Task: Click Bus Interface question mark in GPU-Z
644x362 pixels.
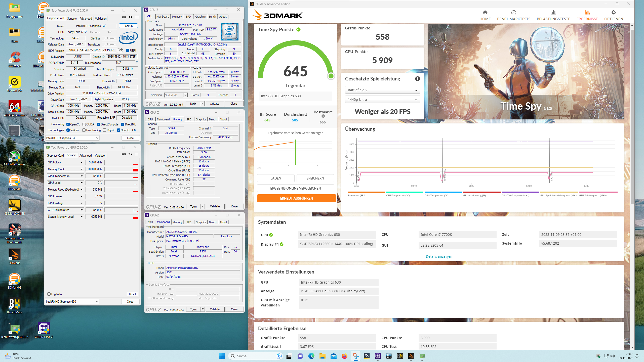Action: coord(137,63)
